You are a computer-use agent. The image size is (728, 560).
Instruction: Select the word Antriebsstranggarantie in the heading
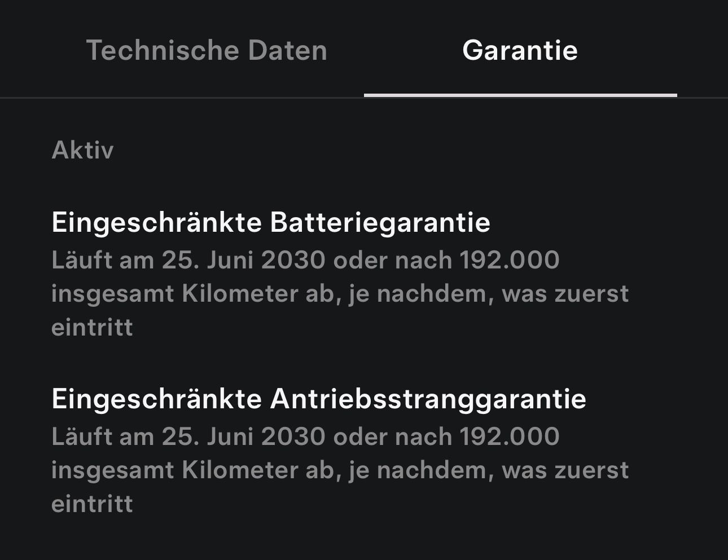click(428, 398)
